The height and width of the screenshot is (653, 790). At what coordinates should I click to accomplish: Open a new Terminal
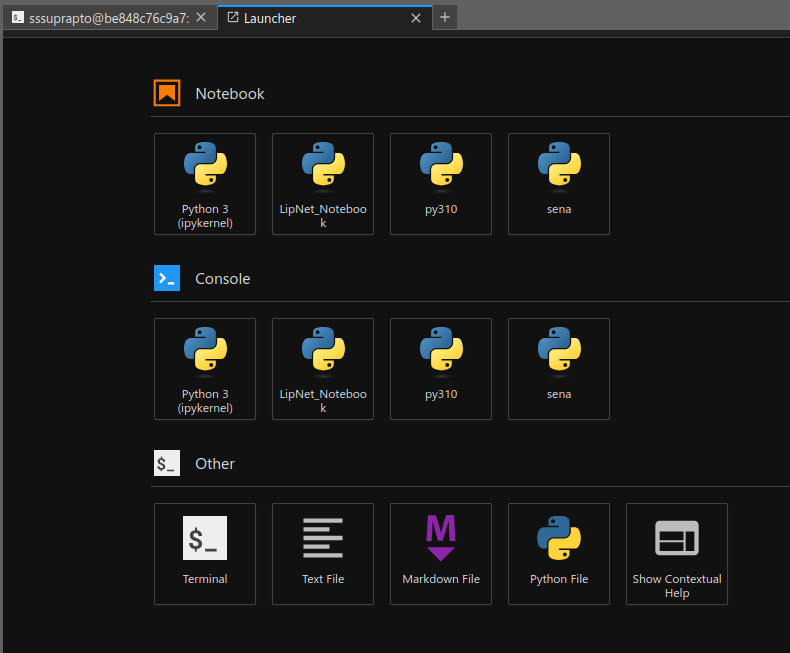pos(205,554)
